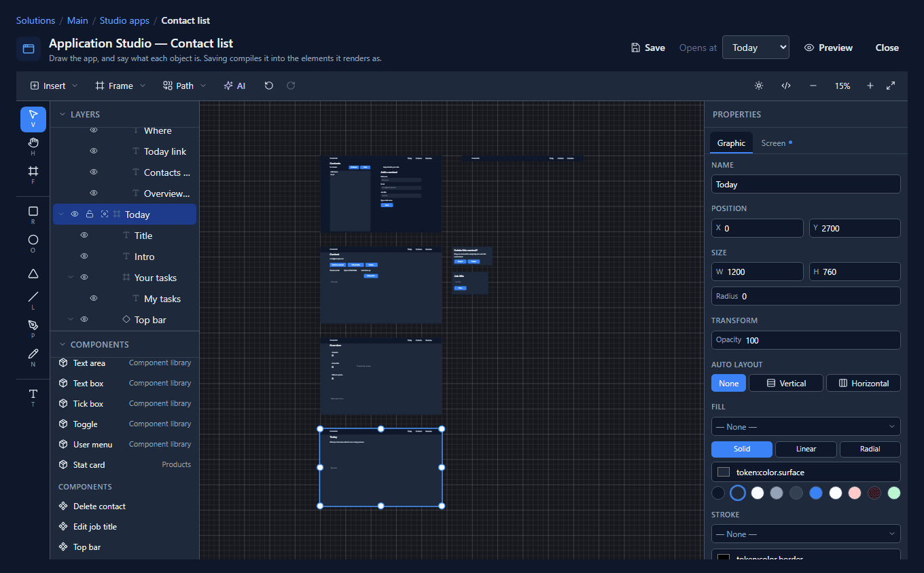Screen dimensions: 924x573
Task: Zoom out with the minus icon
Action: [x=813, y=86]
